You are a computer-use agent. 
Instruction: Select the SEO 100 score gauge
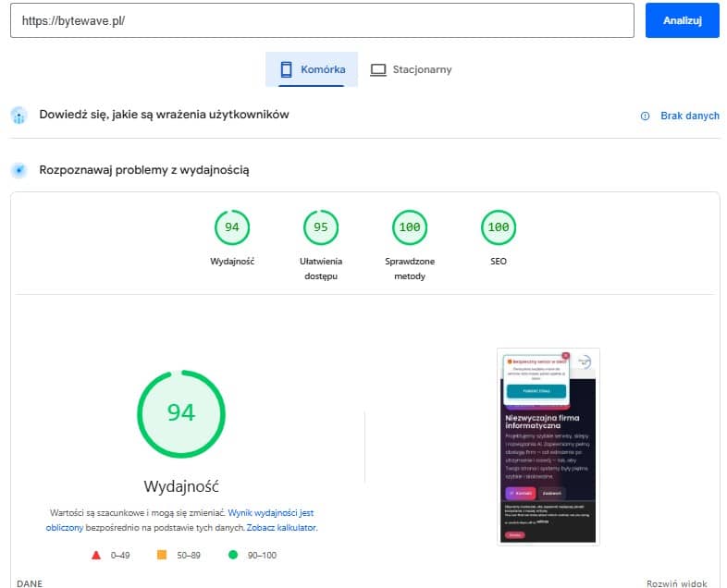pyautogui.click(x=499, y=227)
